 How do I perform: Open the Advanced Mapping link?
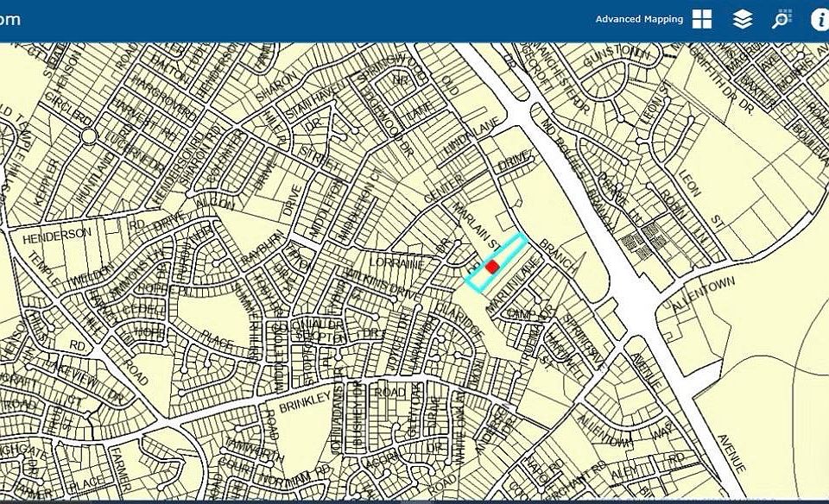639,19
